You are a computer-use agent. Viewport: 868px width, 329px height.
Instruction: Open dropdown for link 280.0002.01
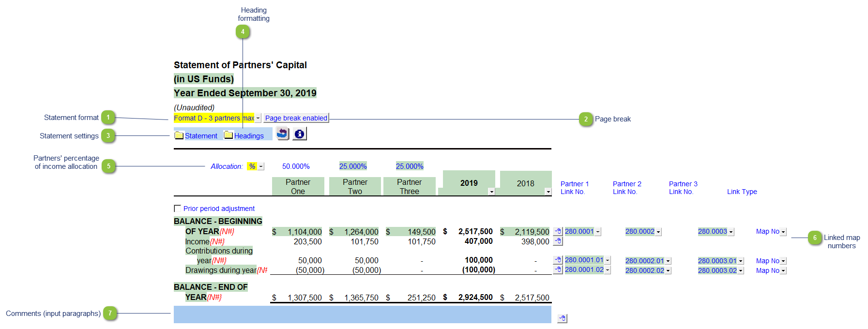[x=668, y=261]
